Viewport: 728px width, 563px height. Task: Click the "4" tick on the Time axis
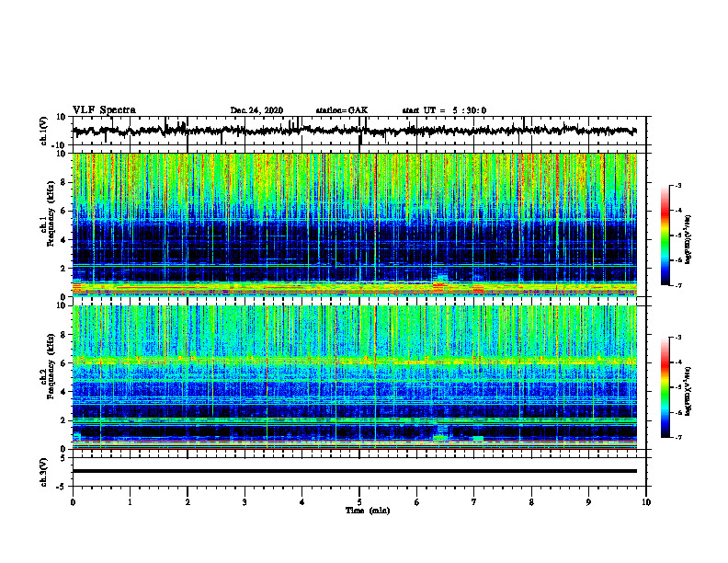pyautogui.click(x=302, y=502)
